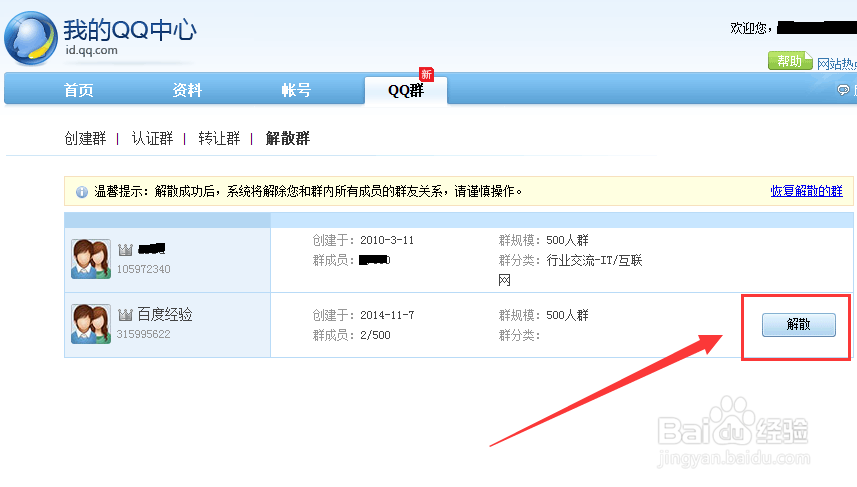Open the 认证群 sub-menu link
The width and height of the screenshot is (857, 487).
152,138
